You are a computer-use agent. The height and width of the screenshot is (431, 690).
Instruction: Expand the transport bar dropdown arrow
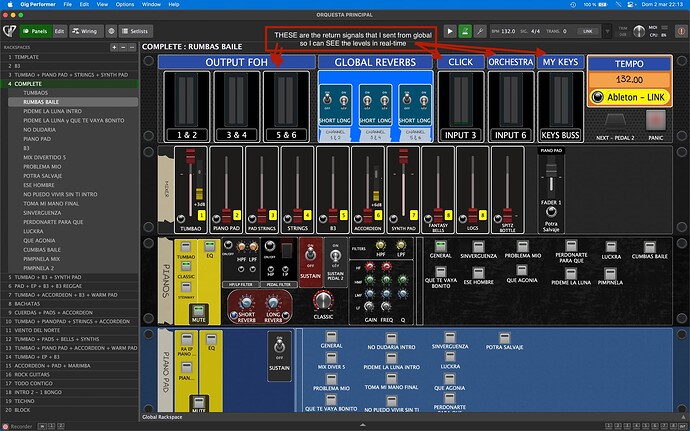[607, 31]
